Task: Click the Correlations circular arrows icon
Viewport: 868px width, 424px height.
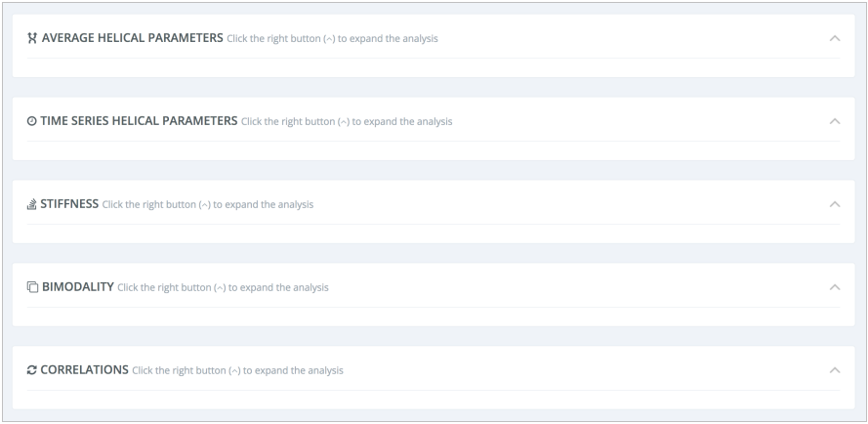Action: [32, 370]
